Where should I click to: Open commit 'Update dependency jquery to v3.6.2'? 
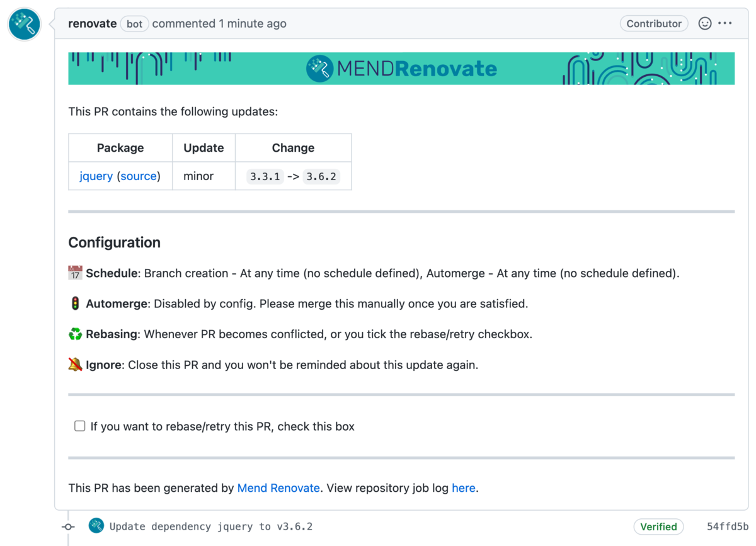pyautogui.click(x=211, y=526)
